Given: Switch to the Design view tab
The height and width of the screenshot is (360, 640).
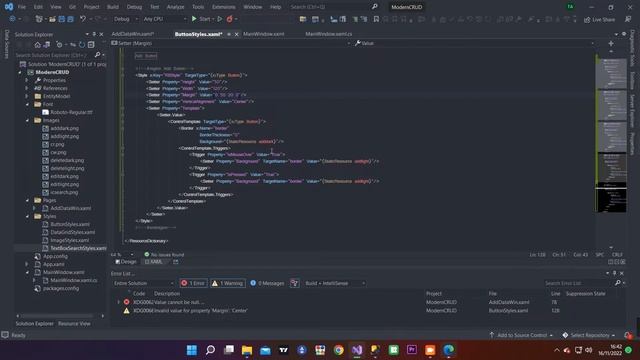Looking at the screenshot, I should pyautogui.click(x=126, y=262).
